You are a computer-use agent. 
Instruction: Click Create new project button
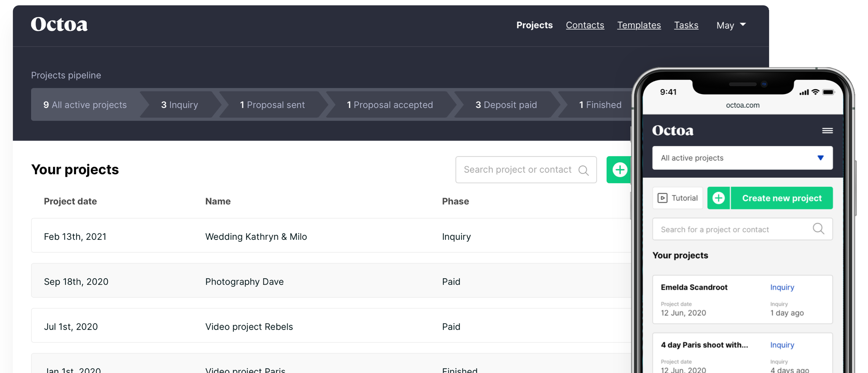click(782, 198)
